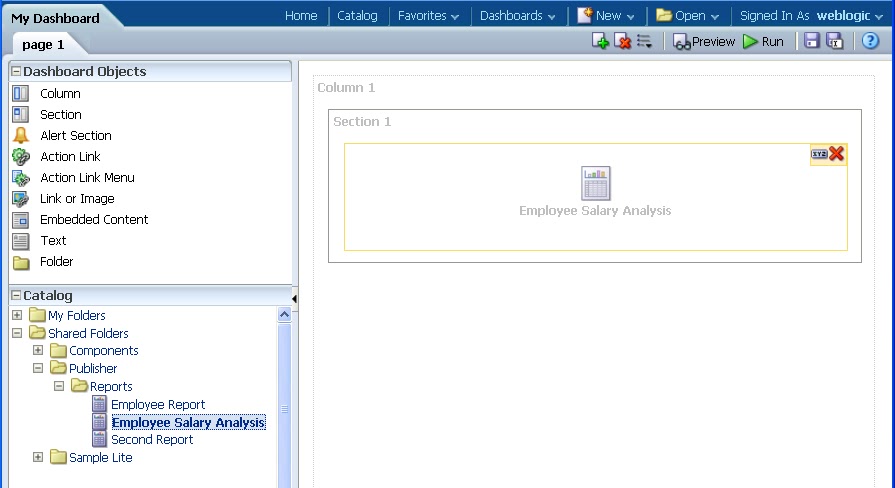Collapse the Shared Folders node
895x488 pixels.
coord(17,333)
